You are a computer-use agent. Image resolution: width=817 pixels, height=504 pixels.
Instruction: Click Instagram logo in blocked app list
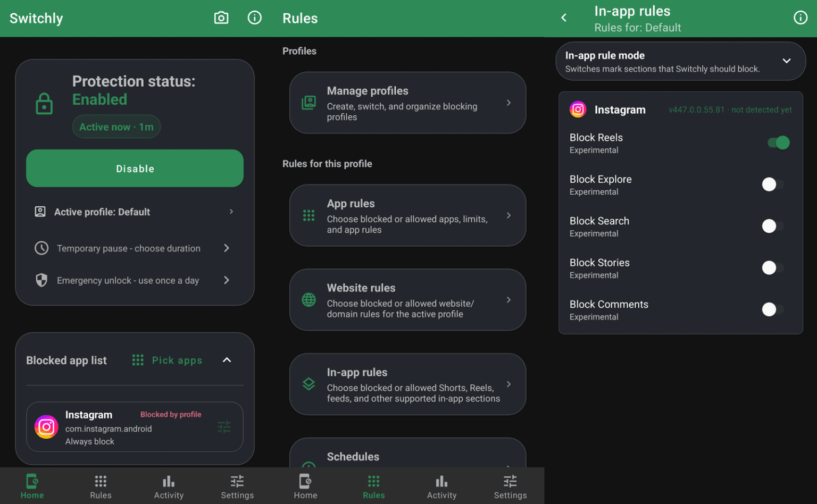click(x=46, y=427)
